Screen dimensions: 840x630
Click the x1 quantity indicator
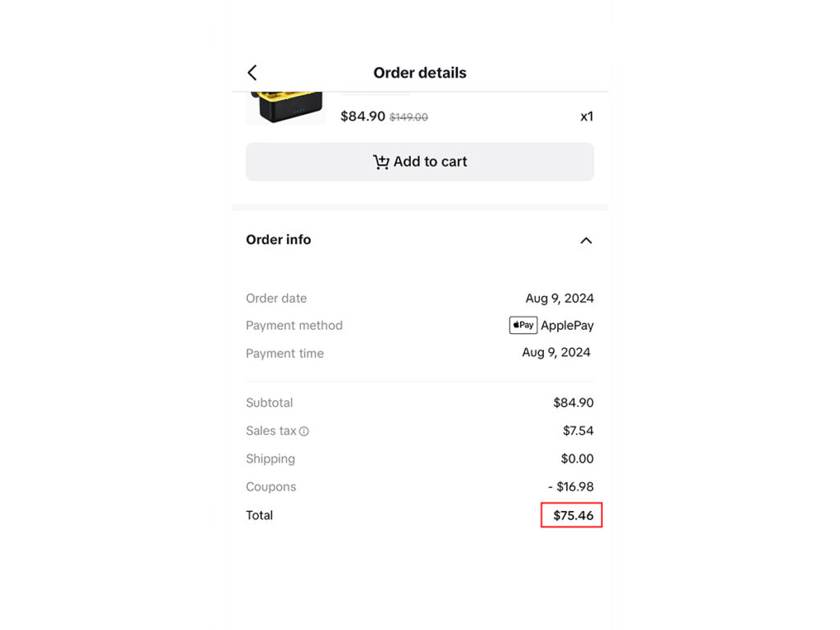(x=587, y=116)
